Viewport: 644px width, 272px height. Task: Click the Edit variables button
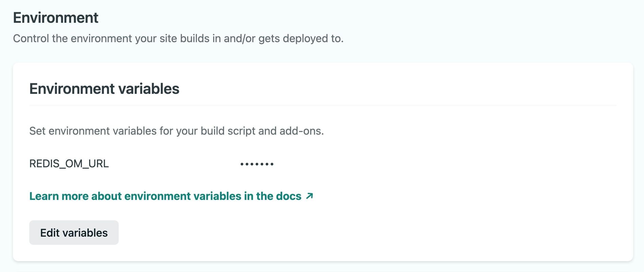coord(74,233)
